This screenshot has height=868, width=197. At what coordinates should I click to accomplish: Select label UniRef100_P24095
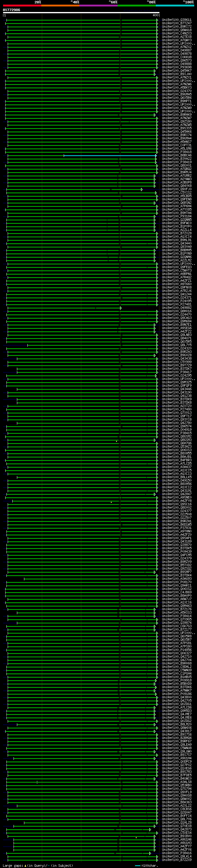[x=177, y=301]
